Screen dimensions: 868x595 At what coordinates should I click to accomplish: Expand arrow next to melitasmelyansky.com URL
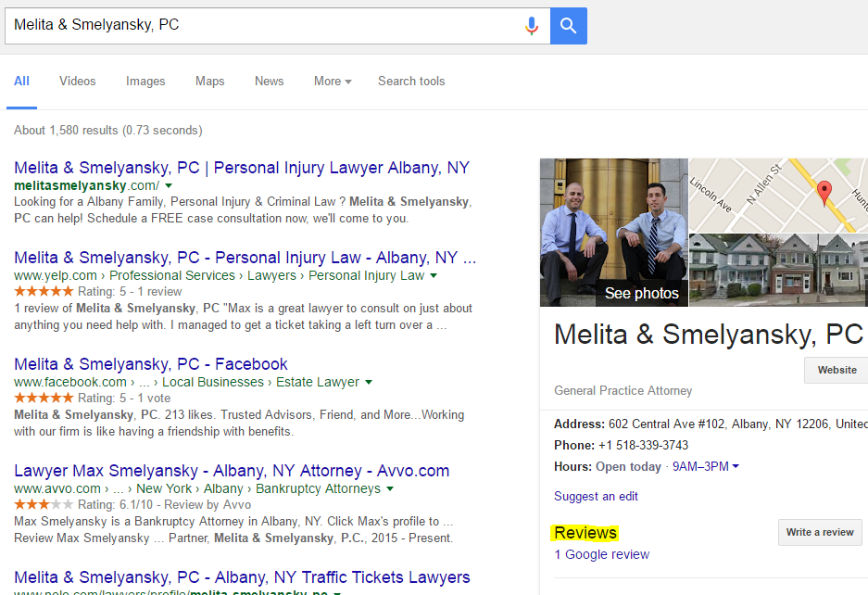point(169,185)
